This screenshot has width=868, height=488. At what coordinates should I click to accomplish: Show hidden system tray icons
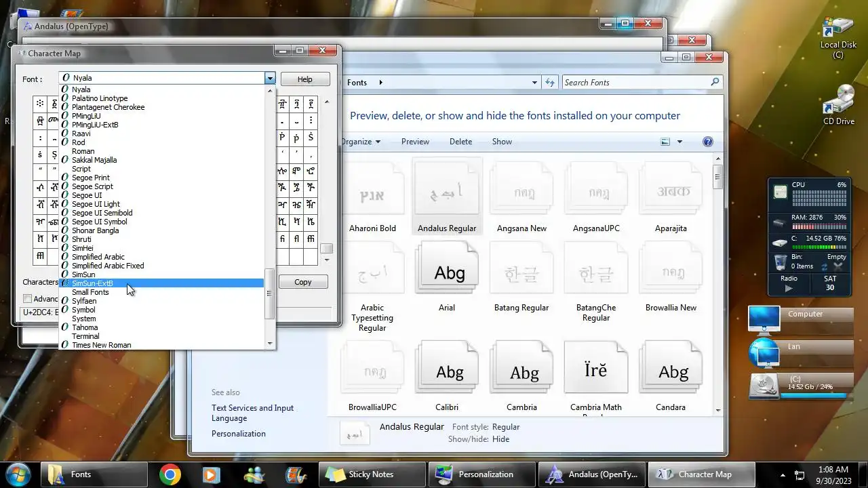783,474
